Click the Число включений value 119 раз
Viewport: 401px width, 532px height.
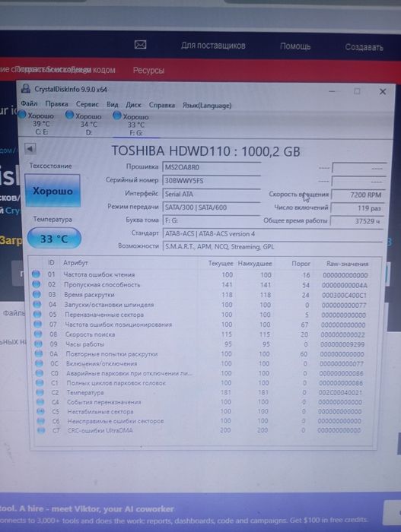[x=358, y=208]
